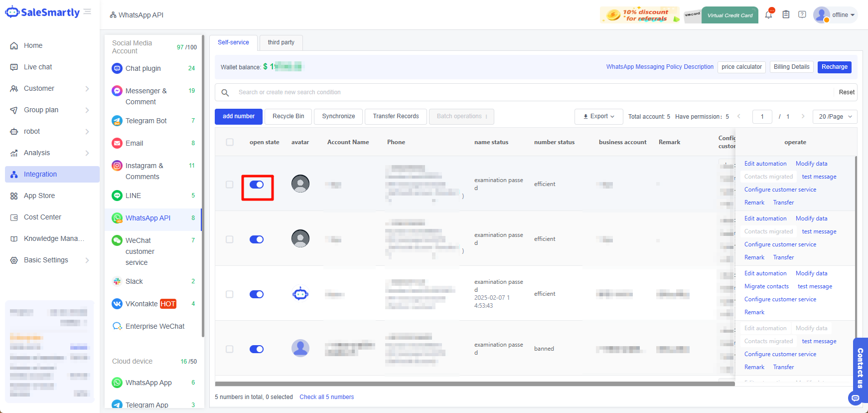Viewport: 868px width, 413px height.
Task: Open the help question mark icon
Action: pyautogui.click(x=802, y=15)
